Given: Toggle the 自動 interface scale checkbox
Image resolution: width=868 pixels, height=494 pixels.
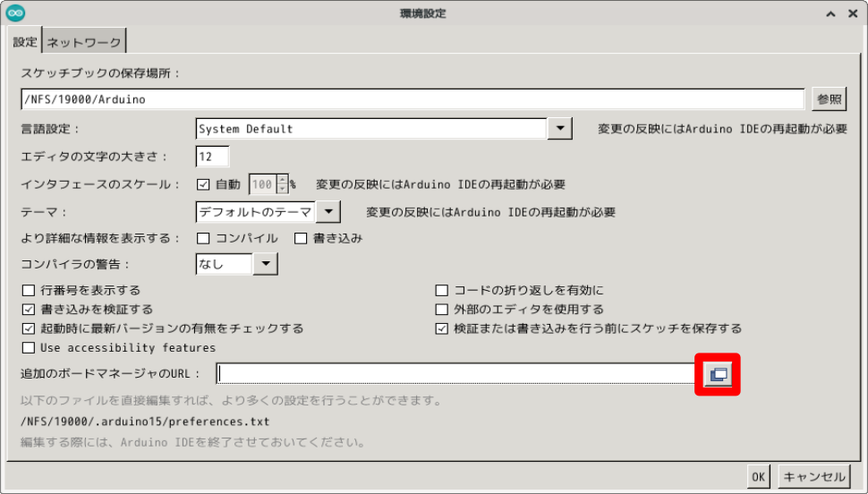Looking at the screenshot, I should (x=203, y=184).
